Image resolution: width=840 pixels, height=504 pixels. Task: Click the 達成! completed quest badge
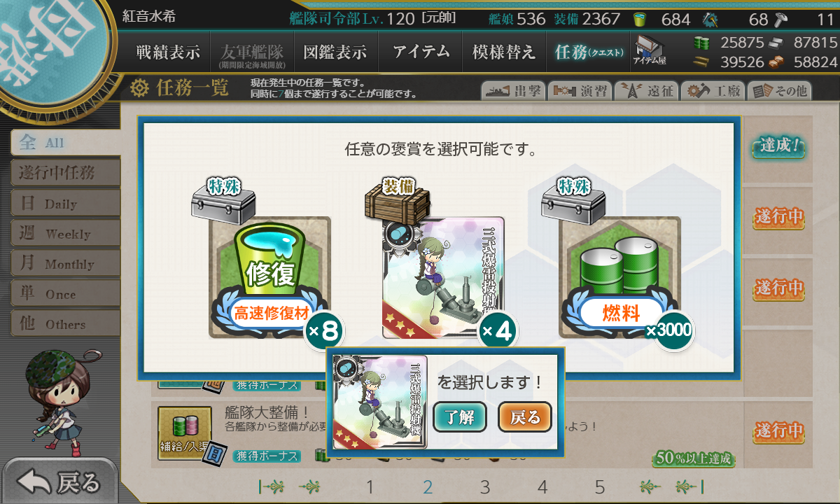[x=778, y=147]
